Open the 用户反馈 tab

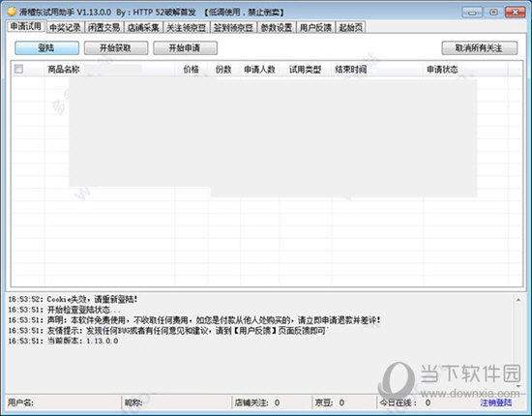point(315,27)
